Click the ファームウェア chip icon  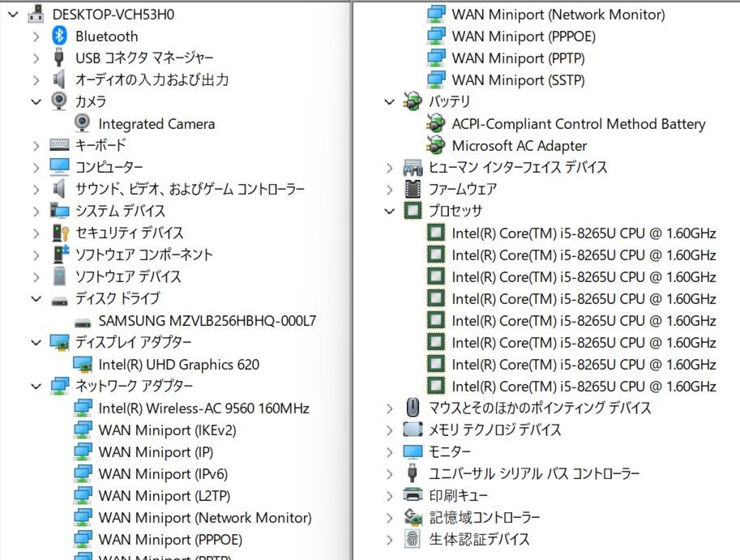pyautogui.click(x=413, y=189)
